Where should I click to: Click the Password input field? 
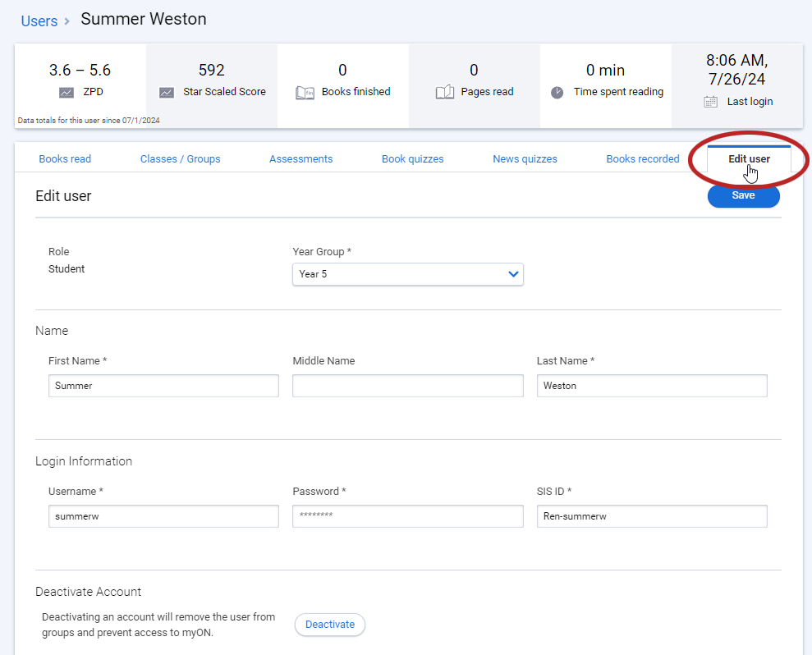coord(407,516)
